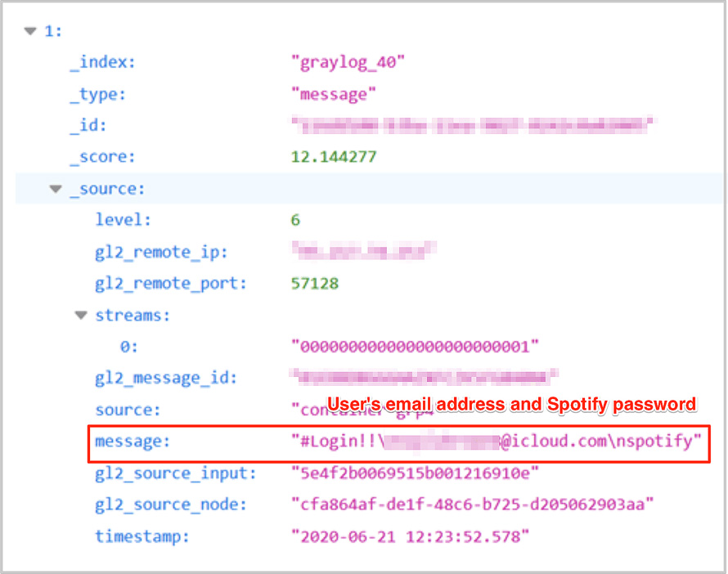728x574 pixels.
Task: Click the gl2_source_input value string
Action: click(415, 473)
